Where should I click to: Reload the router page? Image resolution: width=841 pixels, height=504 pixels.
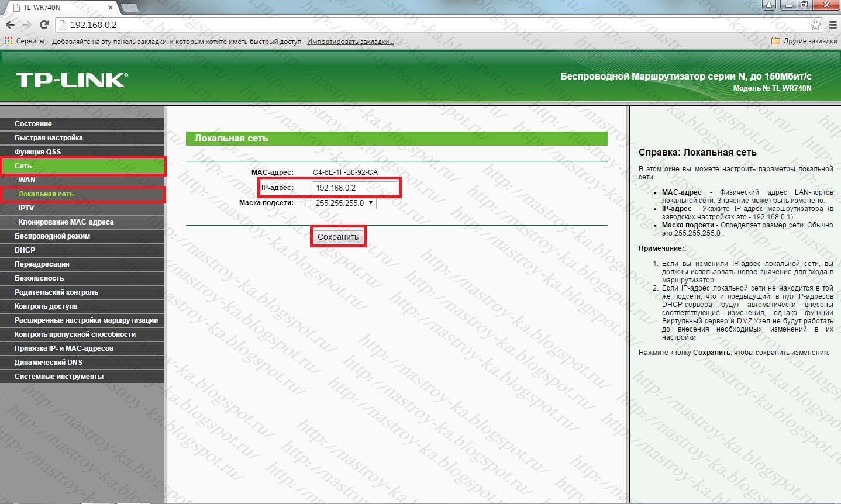point(44,25)
